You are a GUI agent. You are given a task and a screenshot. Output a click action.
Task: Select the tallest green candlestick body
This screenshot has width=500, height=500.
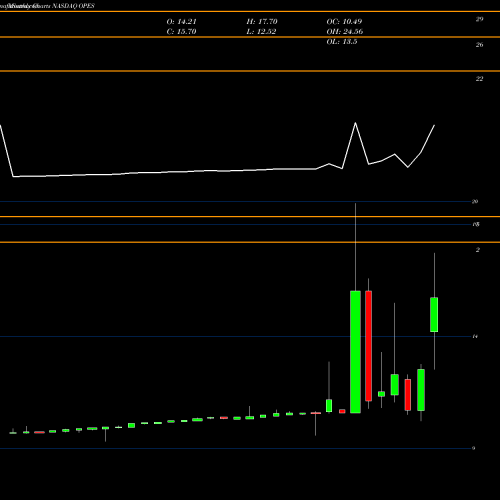coord(355,352)
